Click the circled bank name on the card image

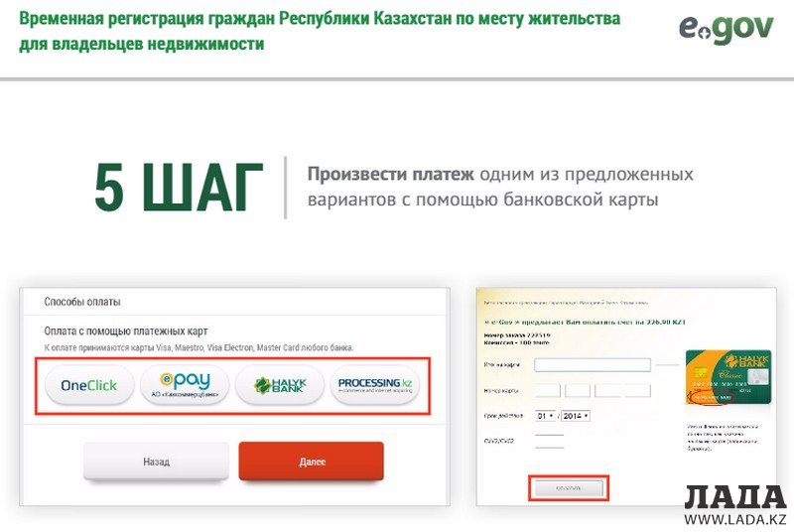click(712, 396)
